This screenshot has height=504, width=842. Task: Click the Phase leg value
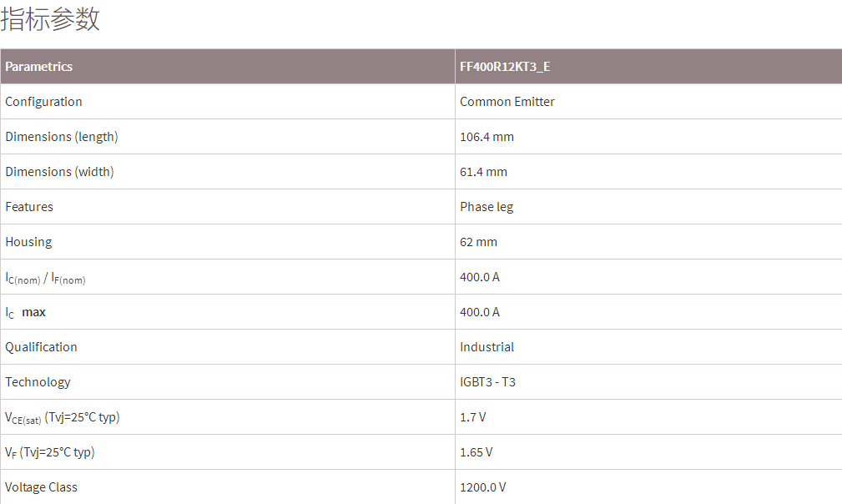pos(487,207)
